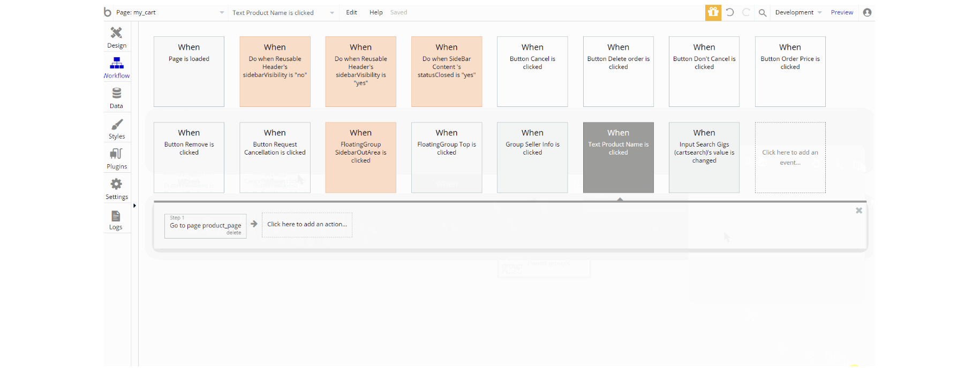980x368 pixels.
Task: Open the Settings gear tab
Action: coord(116,184)
